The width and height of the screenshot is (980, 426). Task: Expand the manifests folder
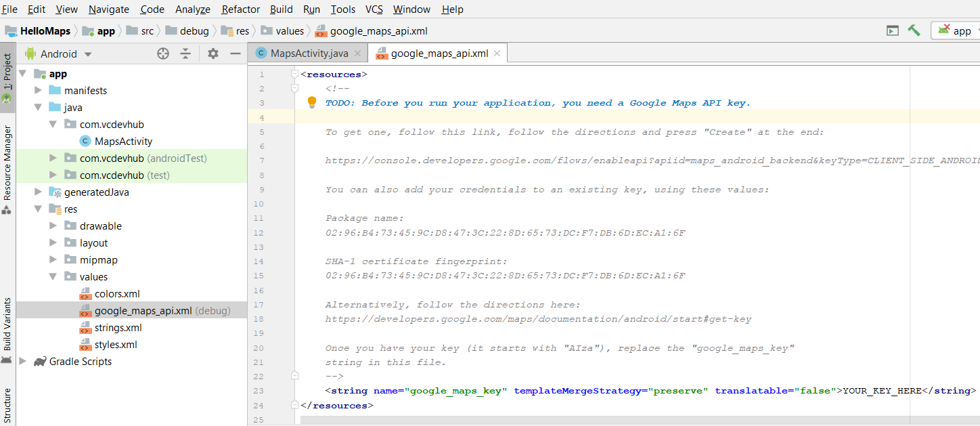(x=39, y=91)
